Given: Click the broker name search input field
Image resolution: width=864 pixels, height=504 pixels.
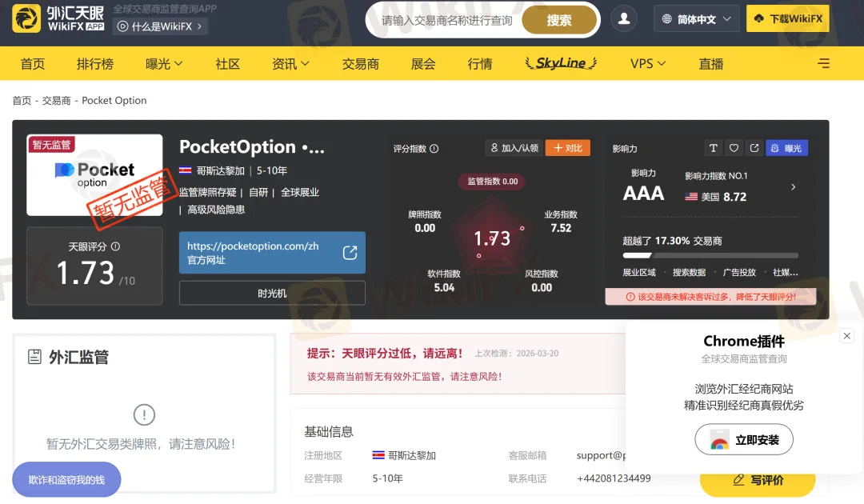Looking at the screenshot, I should point(446,21).
